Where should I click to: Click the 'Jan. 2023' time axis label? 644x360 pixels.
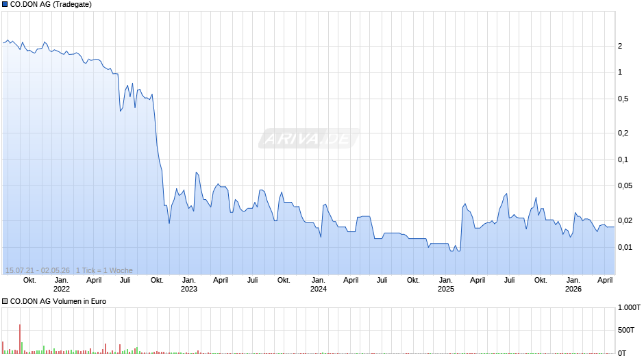[x=189, y=285]
